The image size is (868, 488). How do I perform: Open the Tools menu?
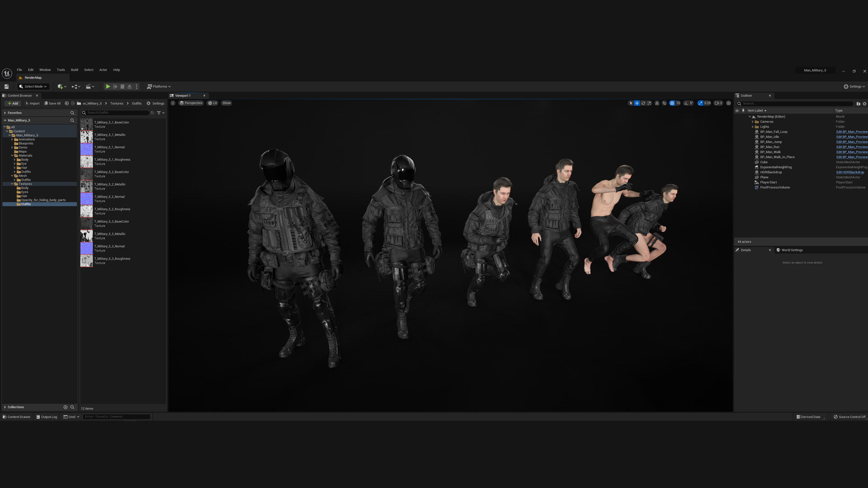(x=61, y=70)
